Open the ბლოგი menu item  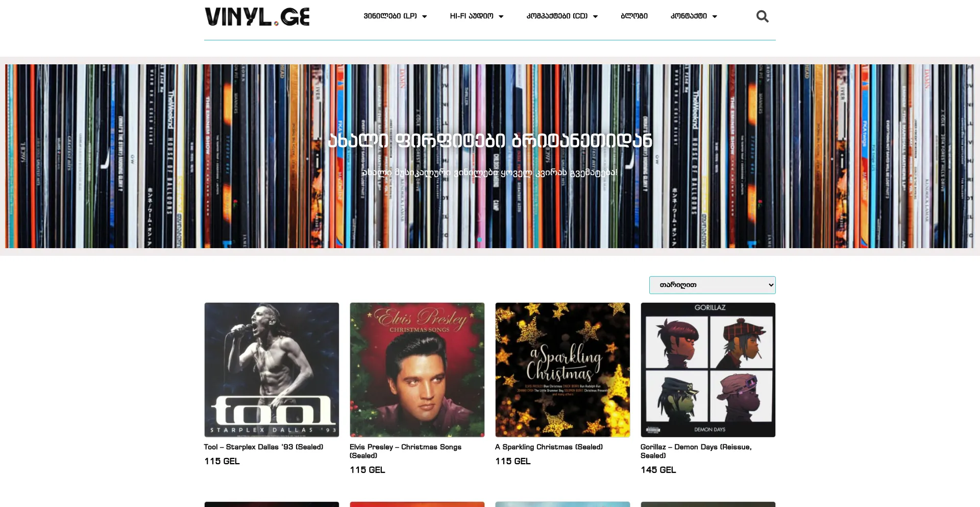(634, 16)
